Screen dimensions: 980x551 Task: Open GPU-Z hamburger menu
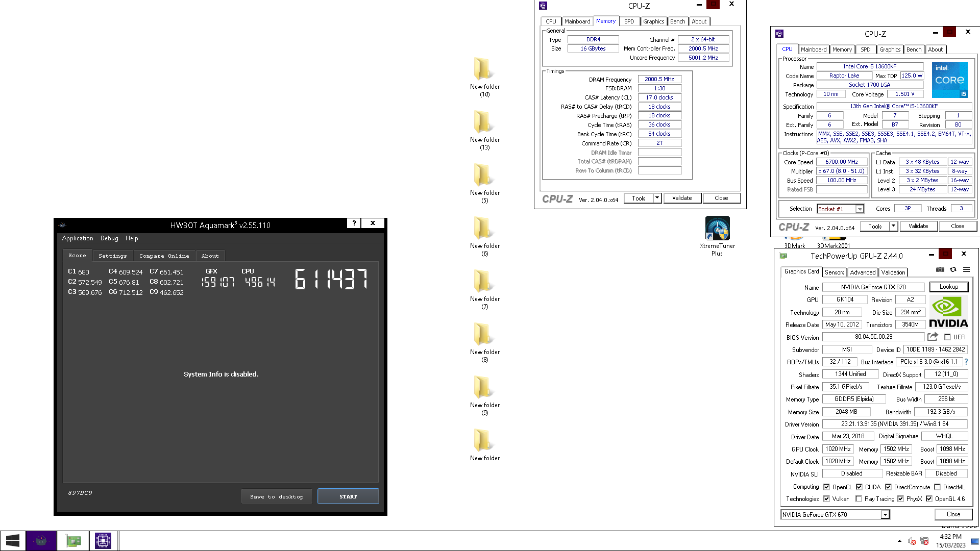click(966, 269)
